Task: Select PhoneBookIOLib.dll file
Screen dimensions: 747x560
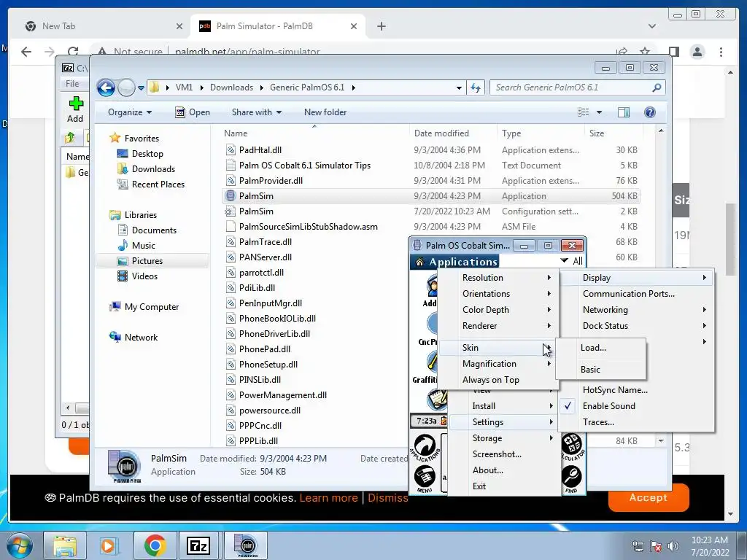Action: 277,319
